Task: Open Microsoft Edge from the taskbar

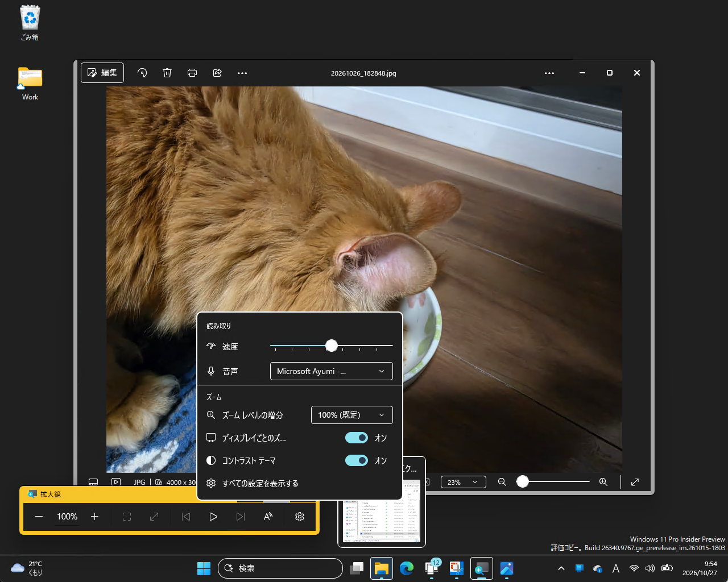Action: click(407, 568)
